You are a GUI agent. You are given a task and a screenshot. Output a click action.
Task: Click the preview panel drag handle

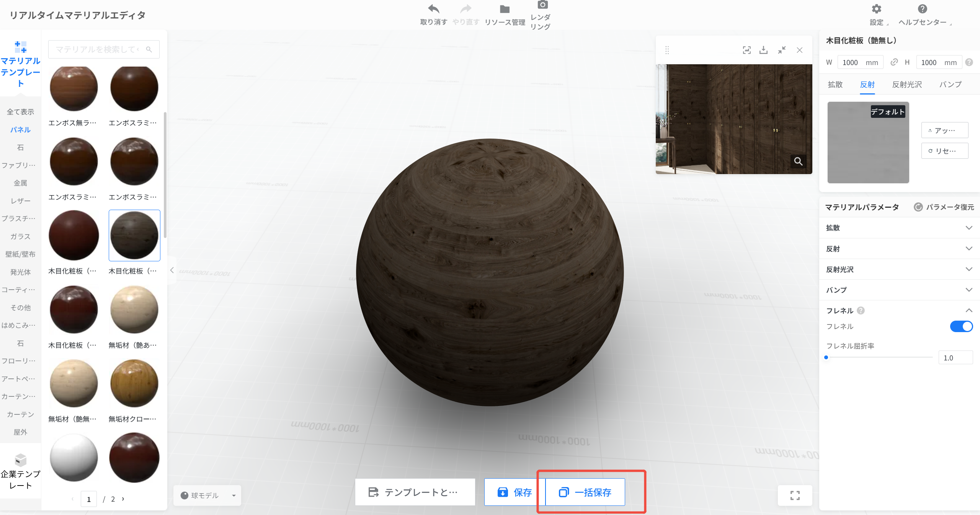[x=667, y=50]
